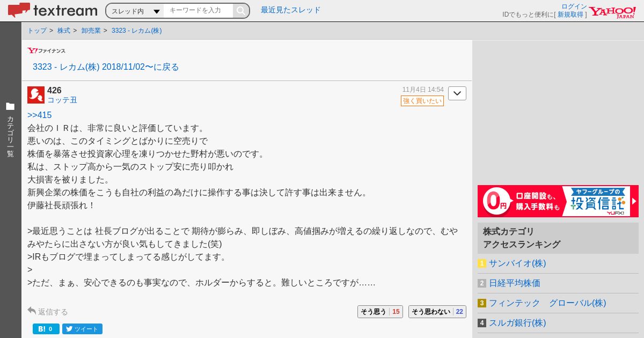Share via Hatena B! bookmark button
Screen dimensions: 644x338
[x=46, y=329]
